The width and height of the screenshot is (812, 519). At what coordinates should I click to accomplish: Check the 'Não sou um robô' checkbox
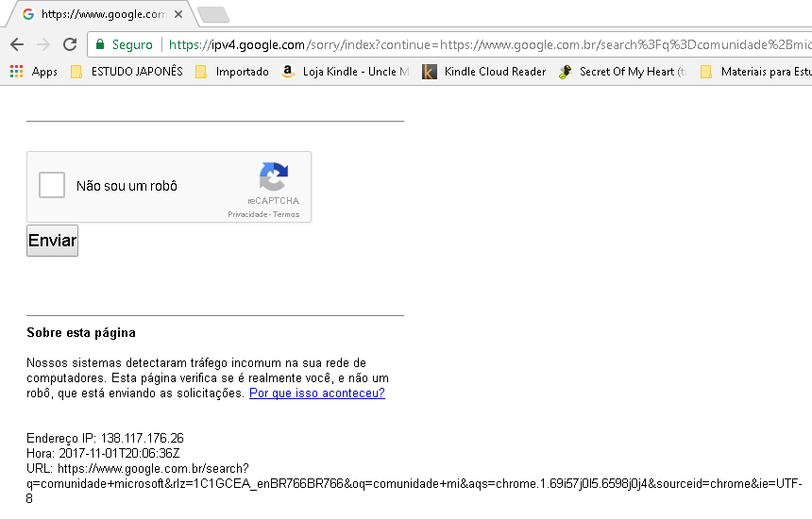[x=52, y=185]
